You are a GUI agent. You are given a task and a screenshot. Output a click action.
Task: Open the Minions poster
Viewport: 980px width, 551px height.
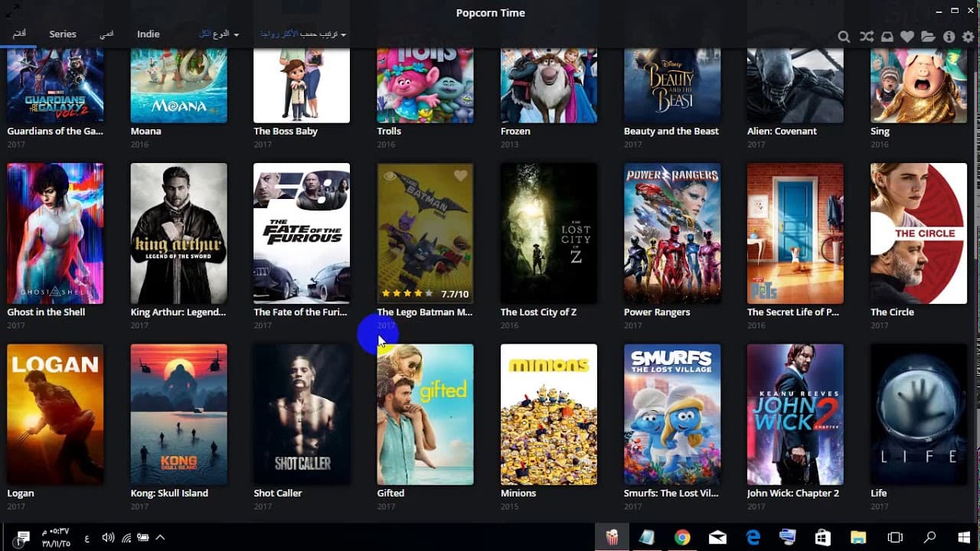(x=548, y=415)
